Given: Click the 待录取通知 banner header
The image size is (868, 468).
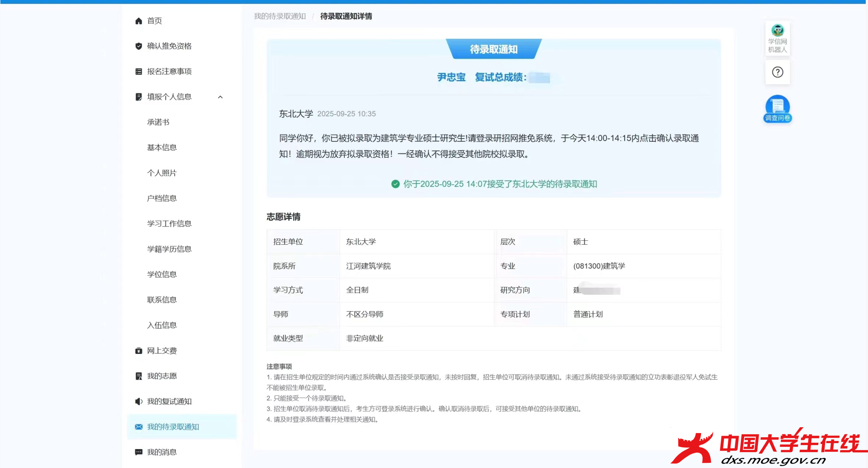Looking at the screenshot, I should pyautogui.click(x=494, y=49).
